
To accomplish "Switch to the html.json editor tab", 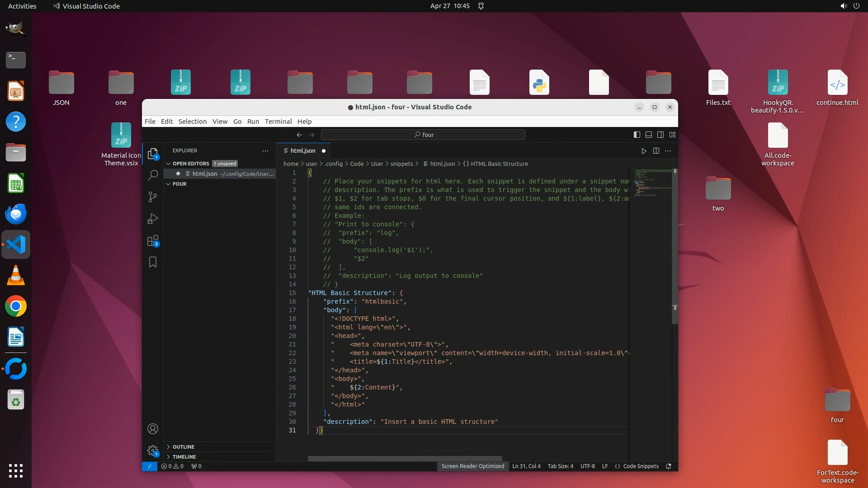I will pyautogui.click(x=302, y=151).
